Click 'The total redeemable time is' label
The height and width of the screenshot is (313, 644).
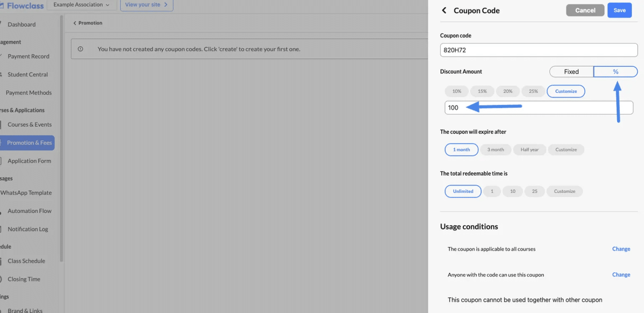(x=474, y=173)
